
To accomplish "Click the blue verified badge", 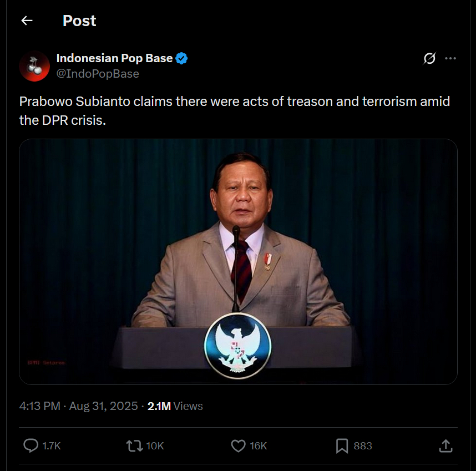I will [181, 58].
